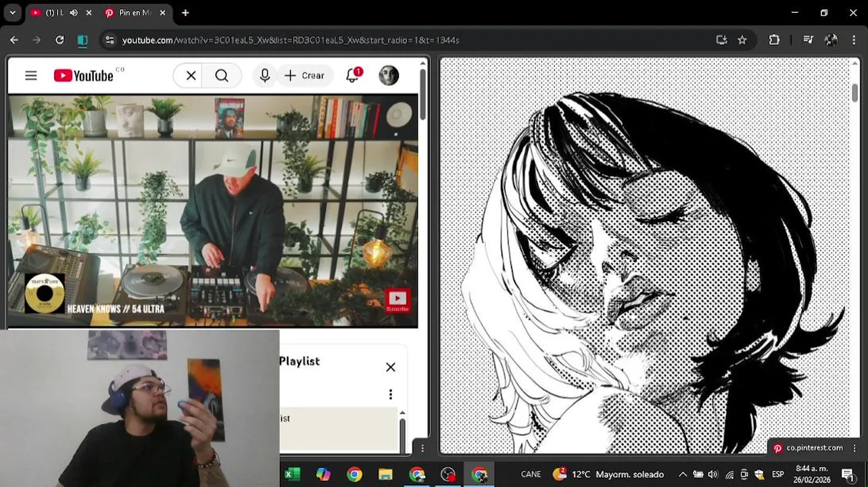Mute the YouTube tab audio icon
Screen dimensions: 868x487
pos(74,13)
